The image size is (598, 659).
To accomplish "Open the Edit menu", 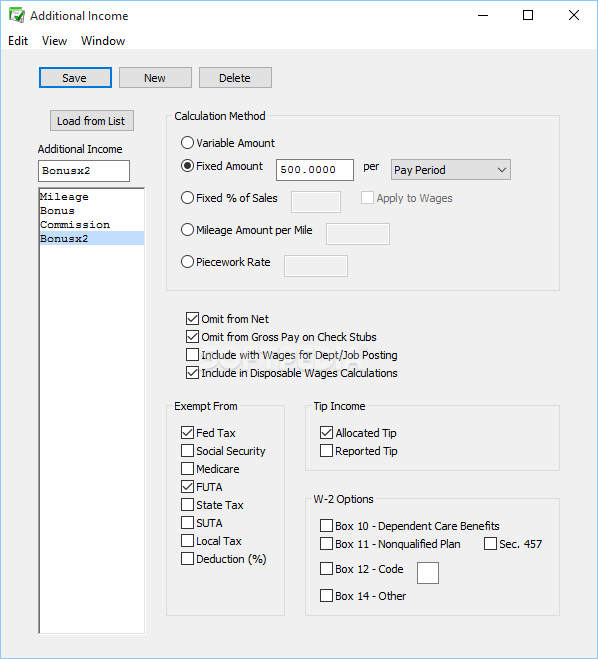I will point(18,41).
